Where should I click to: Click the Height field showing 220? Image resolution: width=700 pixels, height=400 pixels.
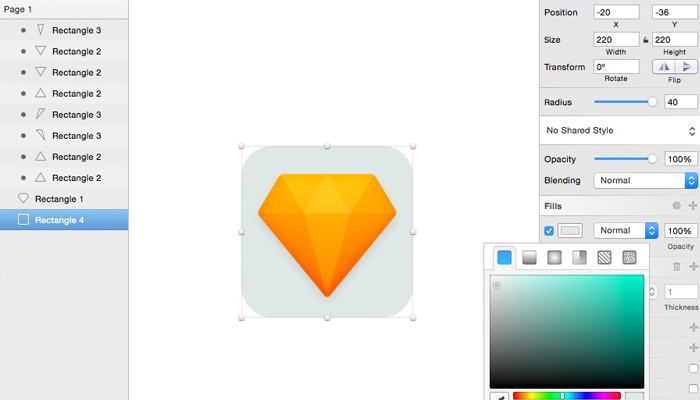(675, 40)
